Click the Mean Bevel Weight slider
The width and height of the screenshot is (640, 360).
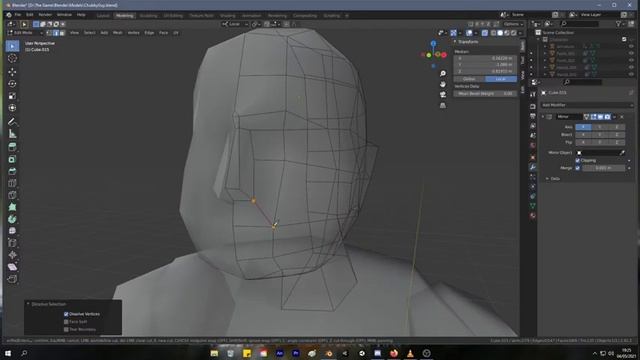click(485, 94)
